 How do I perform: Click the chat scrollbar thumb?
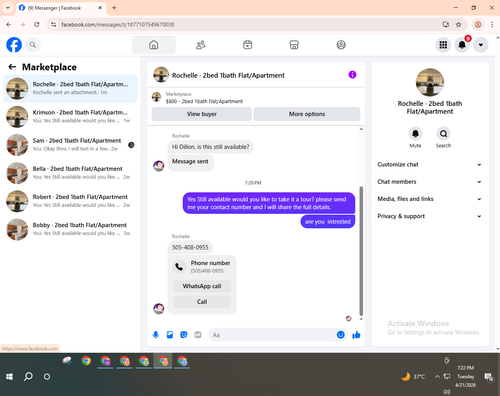(361, 251)
